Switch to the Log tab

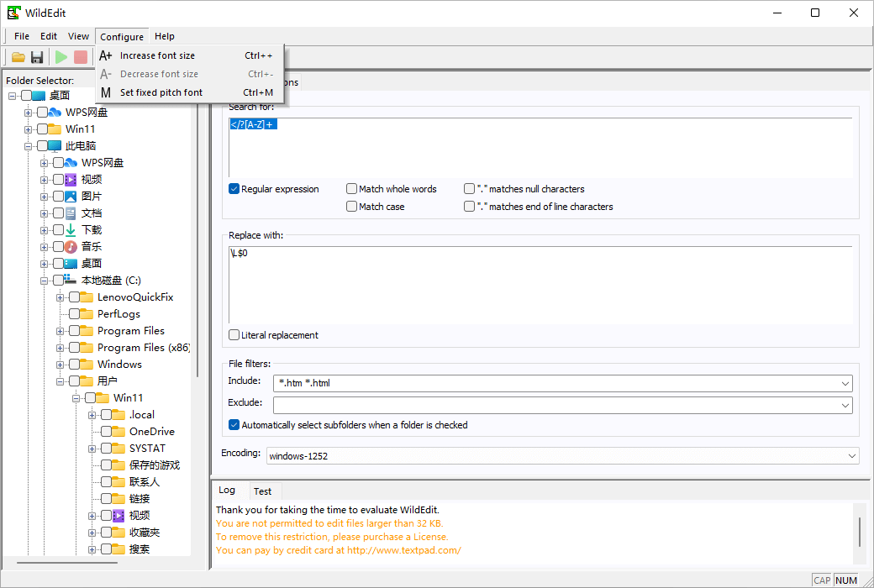(226, 490)
